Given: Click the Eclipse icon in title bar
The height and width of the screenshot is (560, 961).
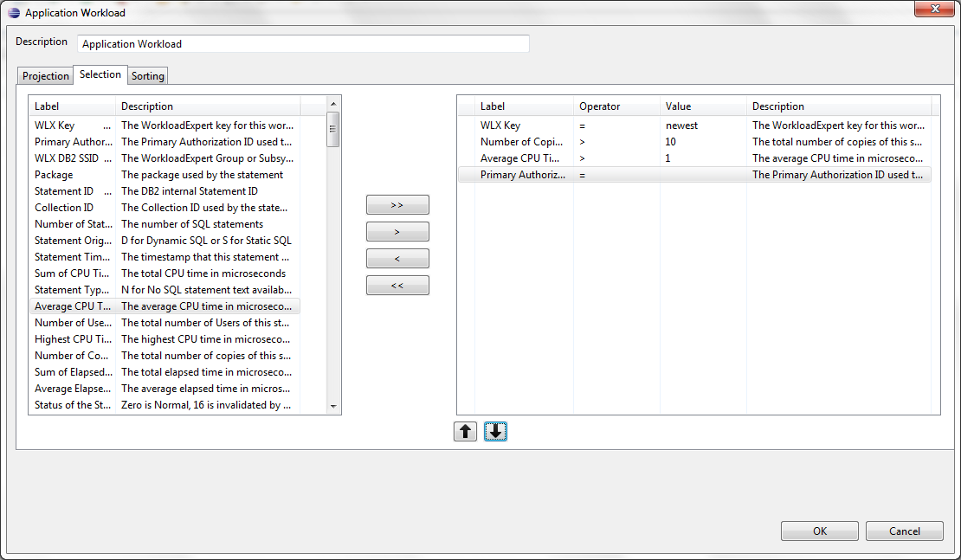Looking at the screenshot, I should (14, 13).
